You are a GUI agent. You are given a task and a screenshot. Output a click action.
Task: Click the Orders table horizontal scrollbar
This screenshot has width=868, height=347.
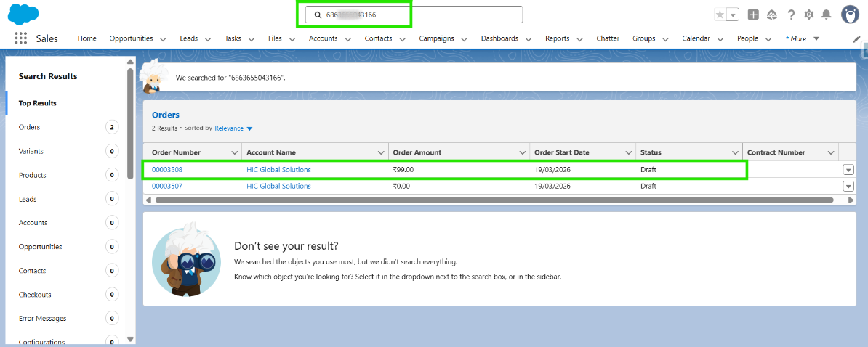pos(494,200)
